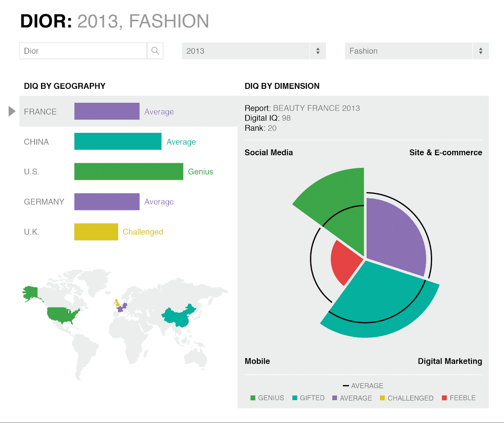
Task: Click the GERMANY purple score bar
Action: pos(107,201)
